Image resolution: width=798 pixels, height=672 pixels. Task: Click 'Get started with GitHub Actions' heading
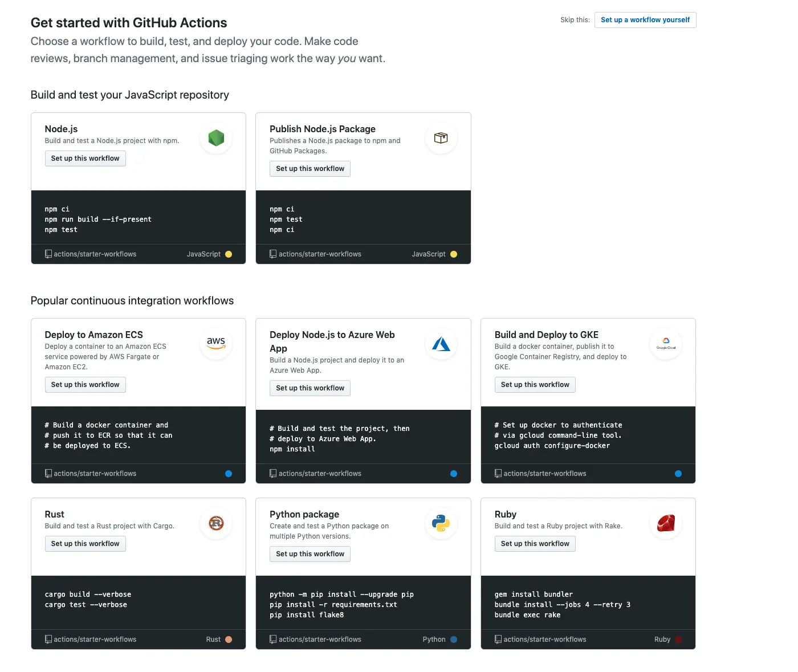(129, 23)
